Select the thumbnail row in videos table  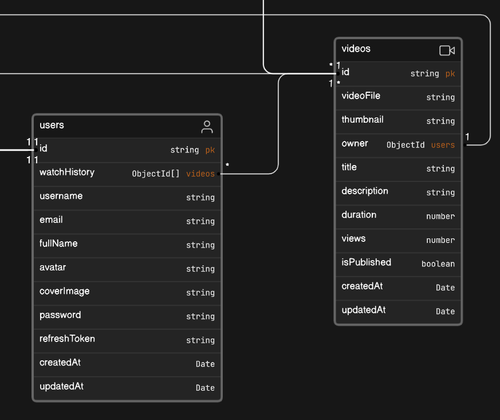point(398,121)
